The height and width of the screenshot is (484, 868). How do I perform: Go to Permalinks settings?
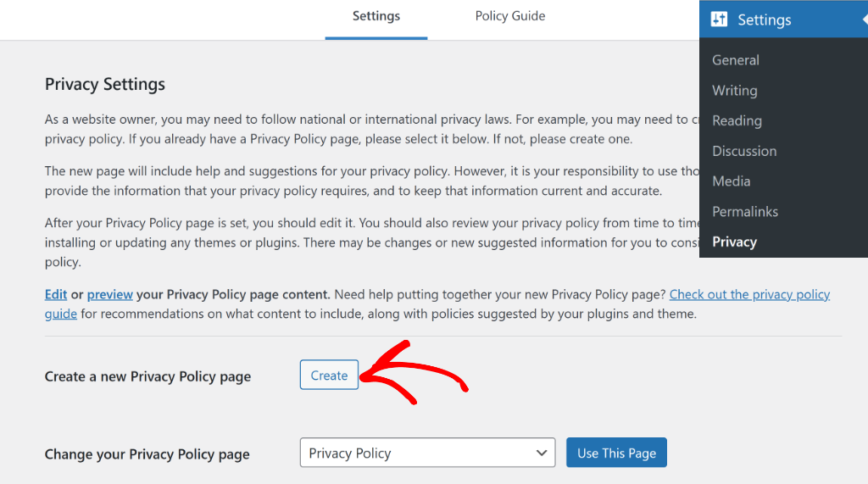point(744,212)
